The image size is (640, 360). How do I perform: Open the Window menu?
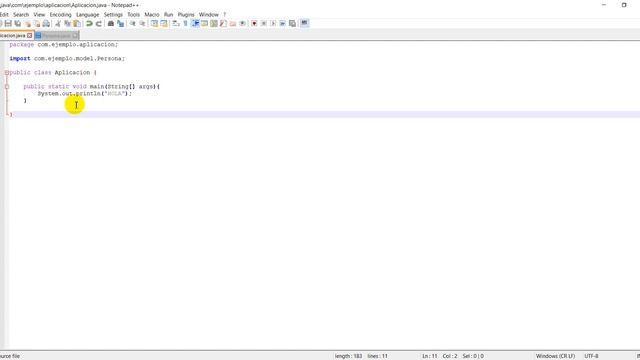click(x=209, y=15)
